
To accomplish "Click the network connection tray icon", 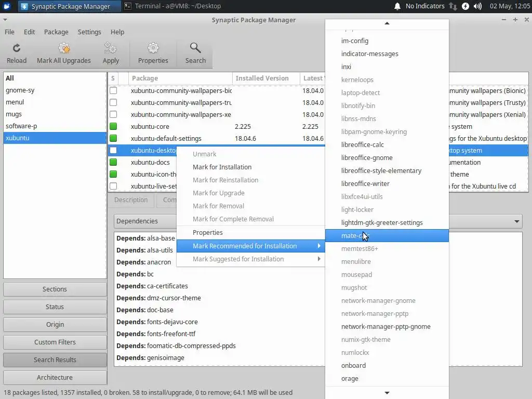I will point(453,6).
